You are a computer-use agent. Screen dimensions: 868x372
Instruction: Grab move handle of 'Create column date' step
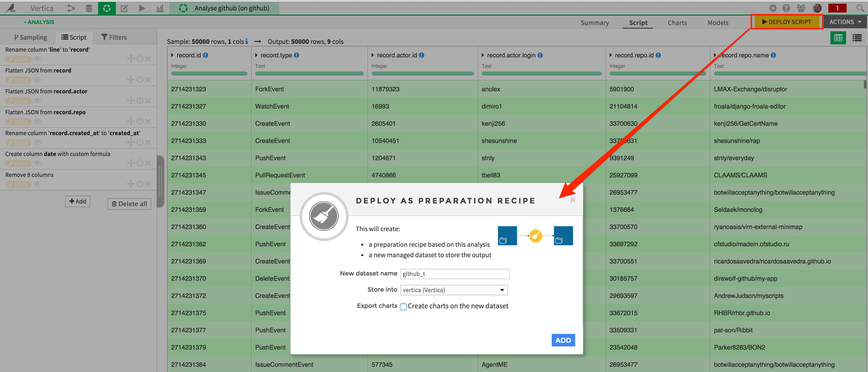(131, 163)
